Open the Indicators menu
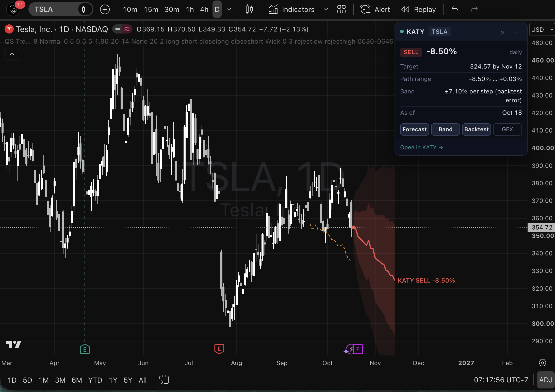This screenshot has width=555, height=392. point(291,9)
